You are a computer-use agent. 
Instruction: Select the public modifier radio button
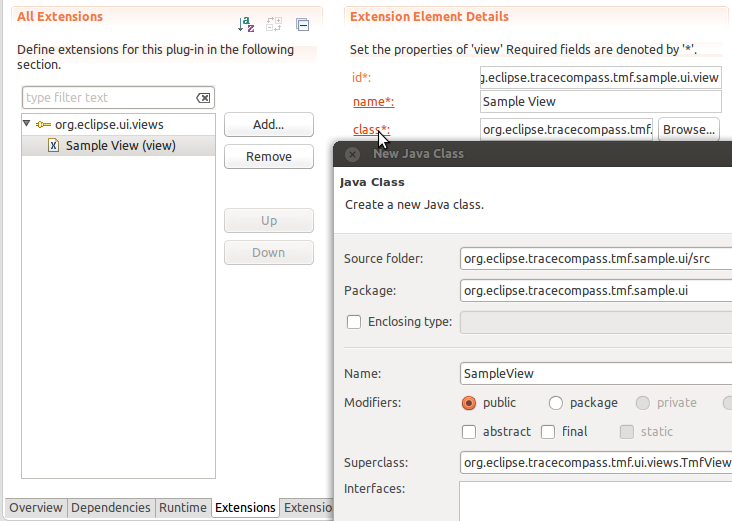[x=469, y=403]
